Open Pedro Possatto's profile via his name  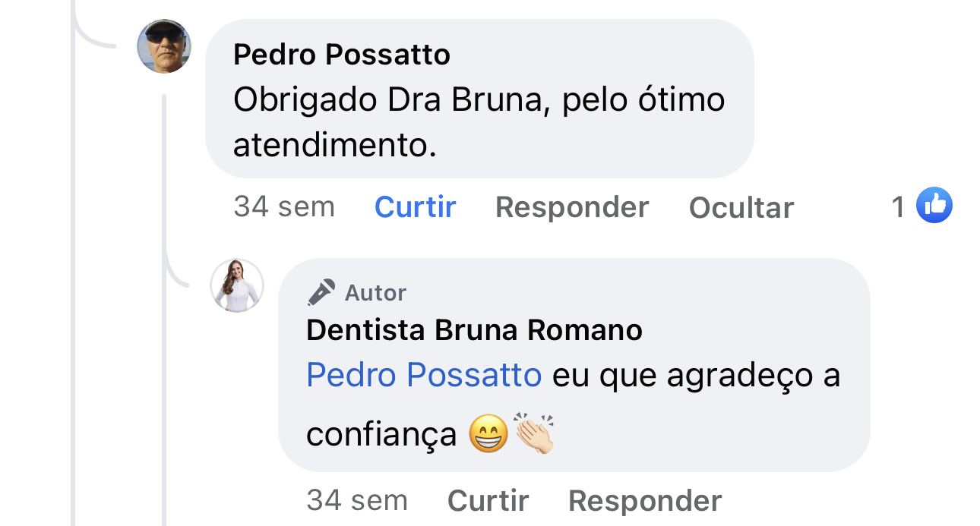point(342,54)
